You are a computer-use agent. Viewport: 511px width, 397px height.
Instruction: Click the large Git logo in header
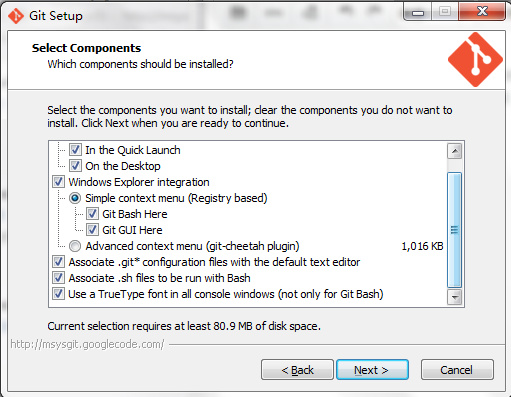[x=475, y=60]
